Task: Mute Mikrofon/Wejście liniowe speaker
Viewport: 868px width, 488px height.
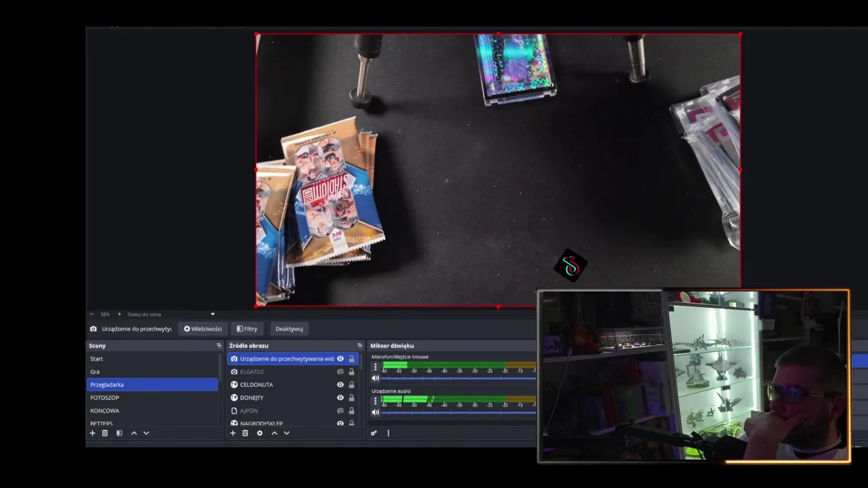Action: 375,378
